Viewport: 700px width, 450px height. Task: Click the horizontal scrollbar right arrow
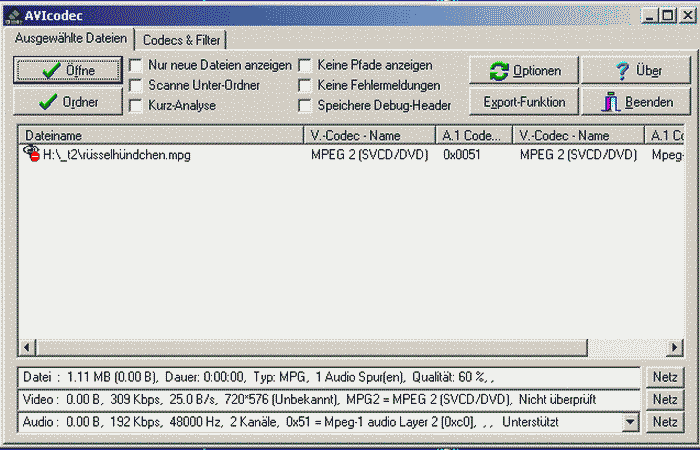click(x=677, y=347)
